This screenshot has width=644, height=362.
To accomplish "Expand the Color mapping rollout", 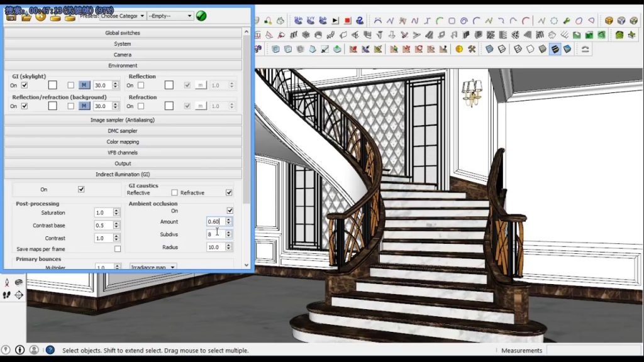I will click(123, 141).
